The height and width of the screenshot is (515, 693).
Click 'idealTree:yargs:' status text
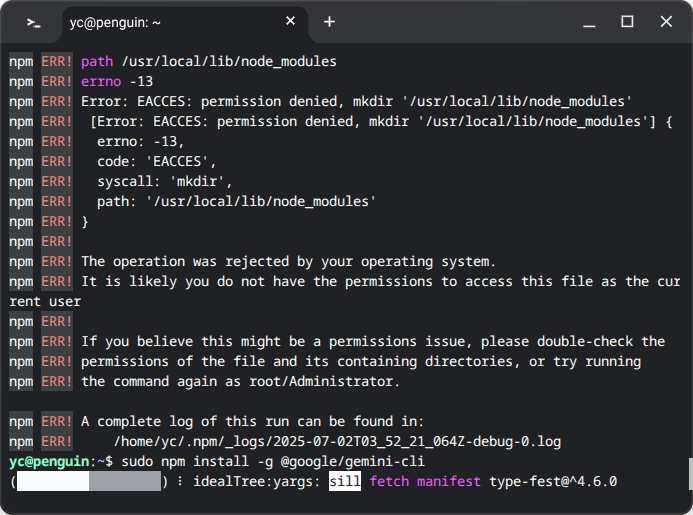pos(256,481)
